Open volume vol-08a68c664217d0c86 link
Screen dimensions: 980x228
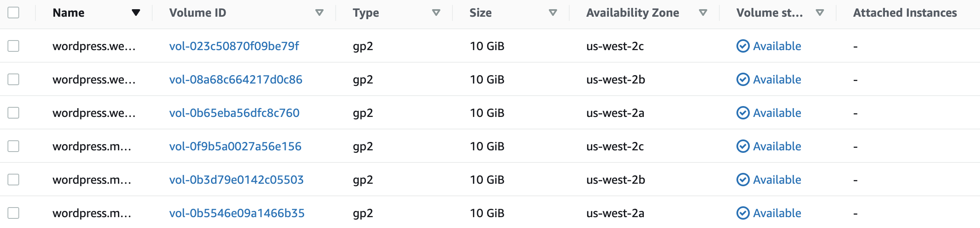(236, 79)
